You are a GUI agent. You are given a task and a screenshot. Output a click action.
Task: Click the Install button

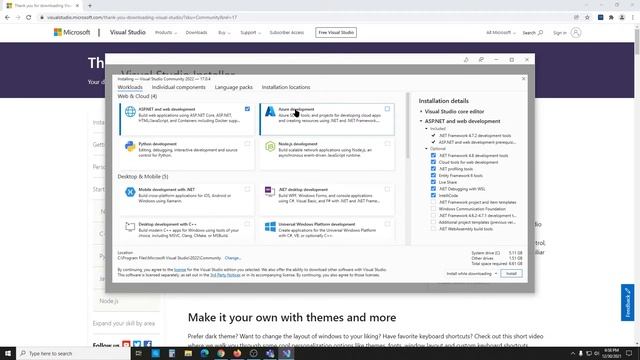point(511,273)
